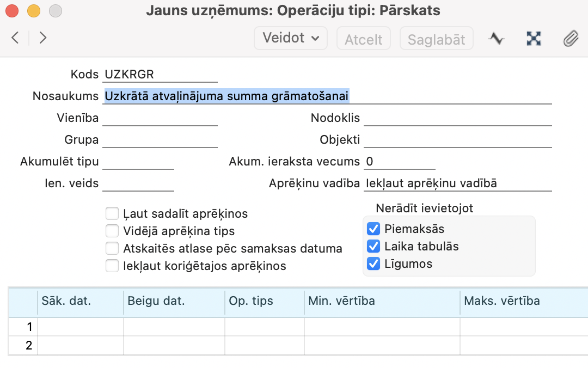Image resolution: width=588 pixels, height=368 pixels.
Task: Uncheck the Līgumos checkbox
Action: [x=373, y=263]
